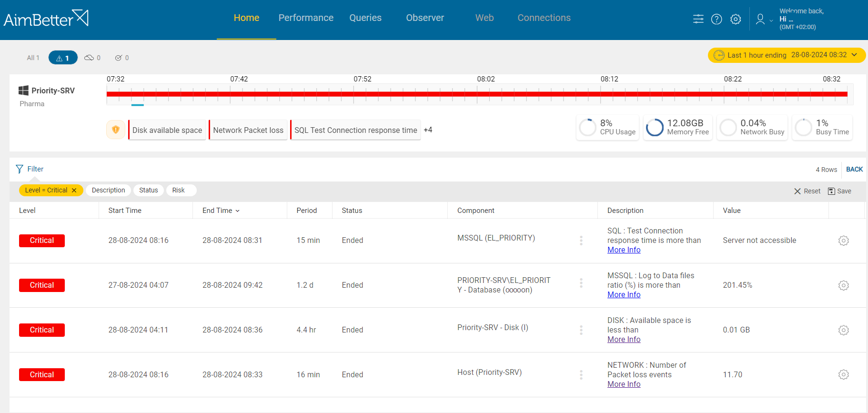Click the '0.01 GB' value cell
868x413 pixels.
[x=736, y=330]
